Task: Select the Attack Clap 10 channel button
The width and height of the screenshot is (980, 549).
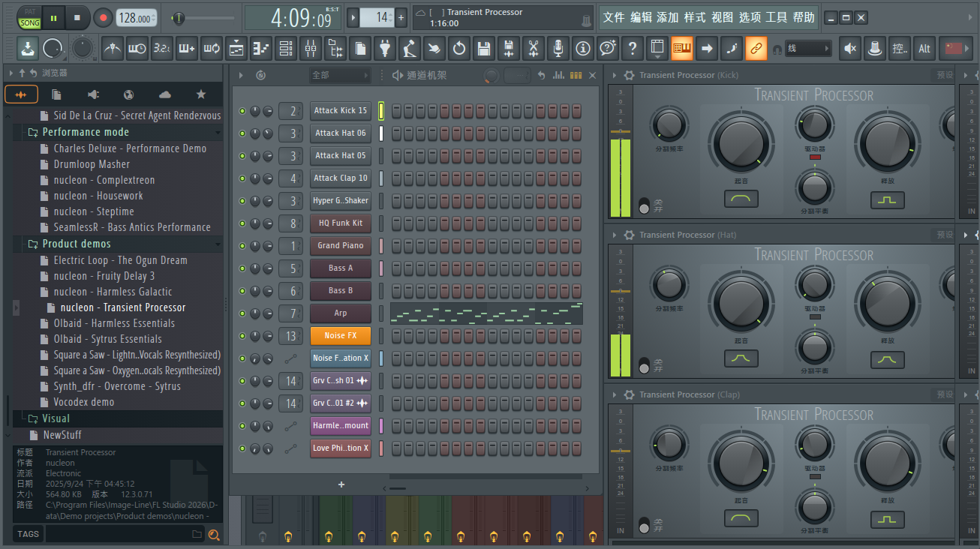Action: tap(341, 178)
